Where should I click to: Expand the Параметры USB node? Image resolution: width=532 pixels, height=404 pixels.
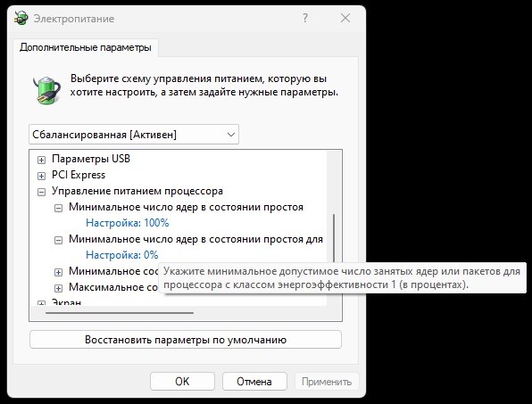tap(41, 160)
